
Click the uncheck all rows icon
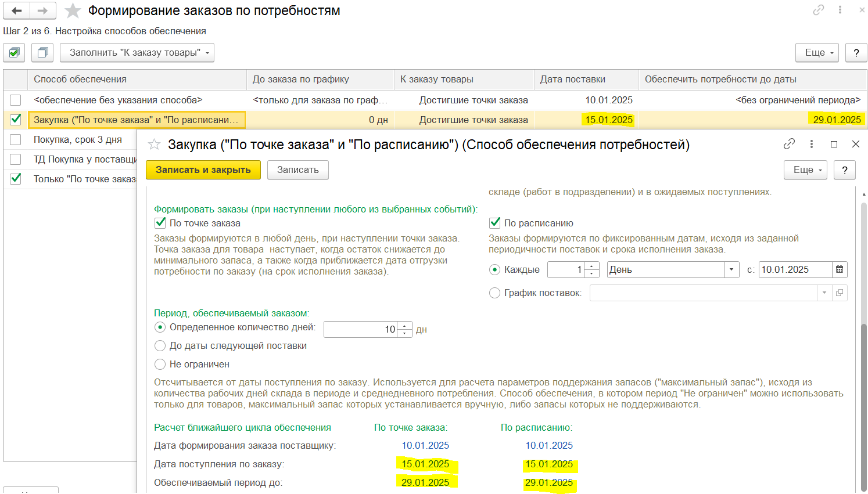tap(42, 53)
